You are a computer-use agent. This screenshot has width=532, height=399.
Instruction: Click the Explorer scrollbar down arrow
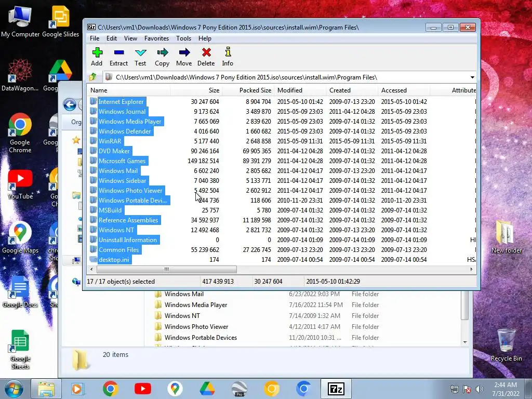click(x=465, y=342)
